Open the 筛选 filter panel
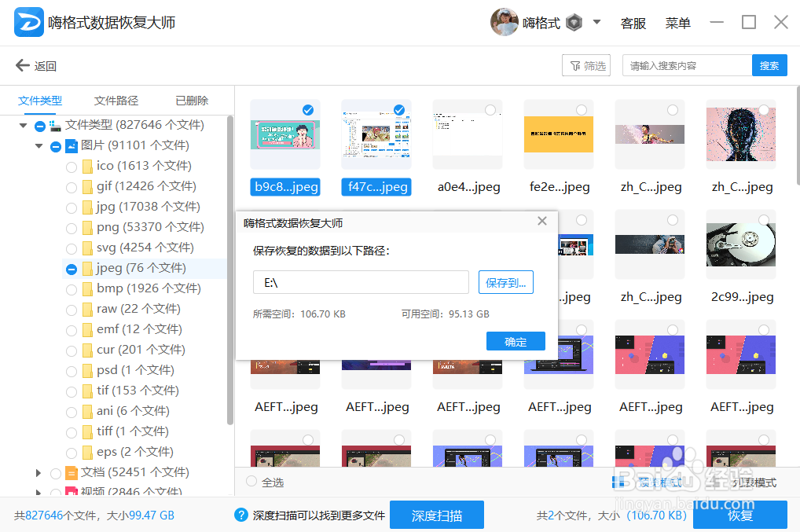800x532 pixels. [x=585, y=65]
